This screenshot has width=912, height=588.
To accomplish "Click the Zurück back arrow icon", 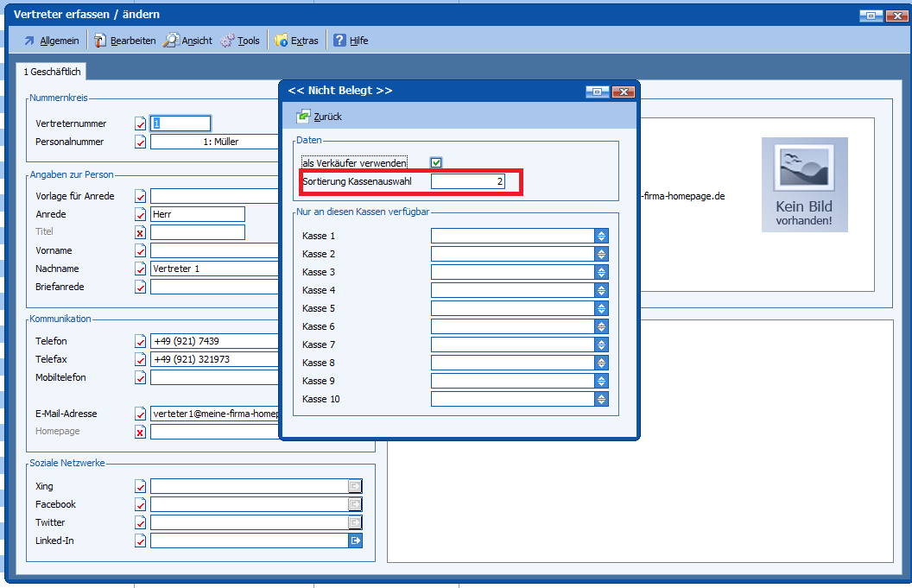I will point(303,117).
